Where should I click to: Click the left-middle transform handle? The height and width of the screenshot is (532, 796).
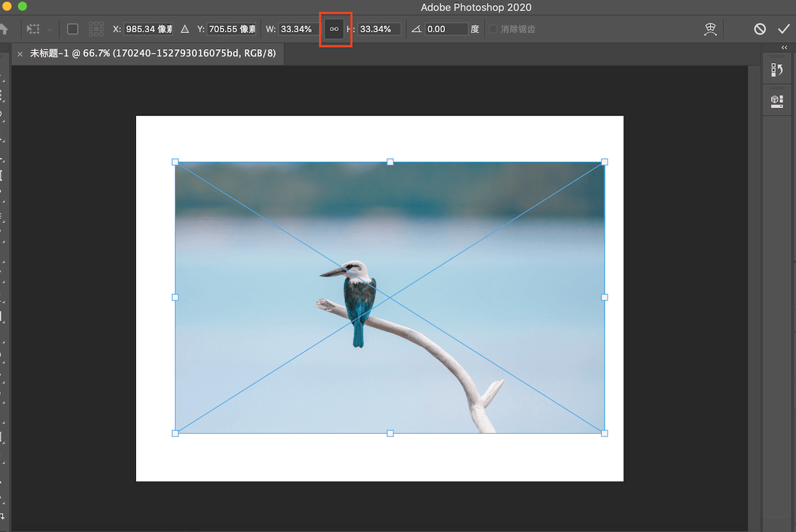coord(175,297)
